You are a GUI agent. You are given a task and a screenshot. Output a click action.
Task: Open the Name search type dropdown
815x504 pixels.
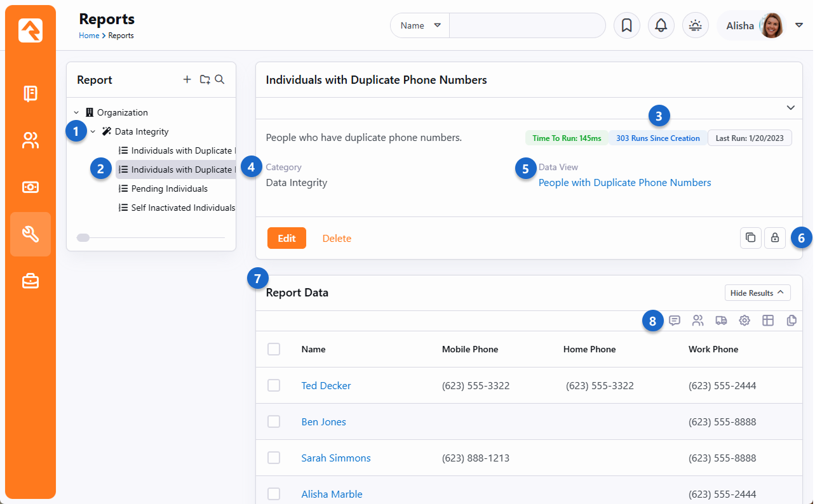click(x=420, y=25)
